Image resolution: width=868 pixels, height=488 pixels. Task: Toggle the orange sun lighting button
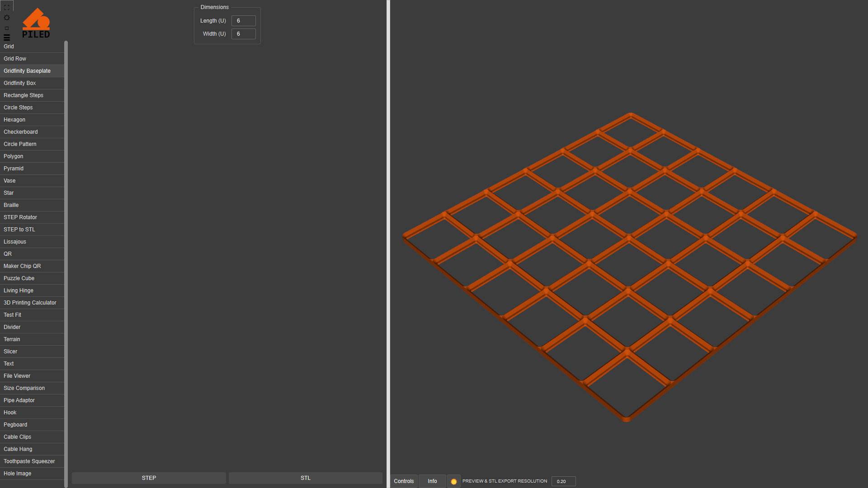click(453, 481)
